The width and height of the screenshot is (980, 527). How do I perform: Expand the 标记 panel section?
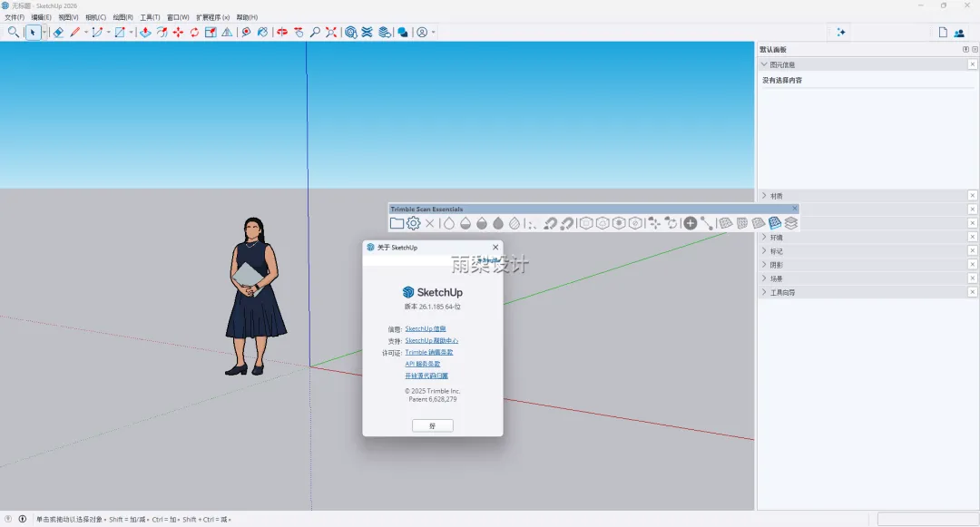point(764,251)
